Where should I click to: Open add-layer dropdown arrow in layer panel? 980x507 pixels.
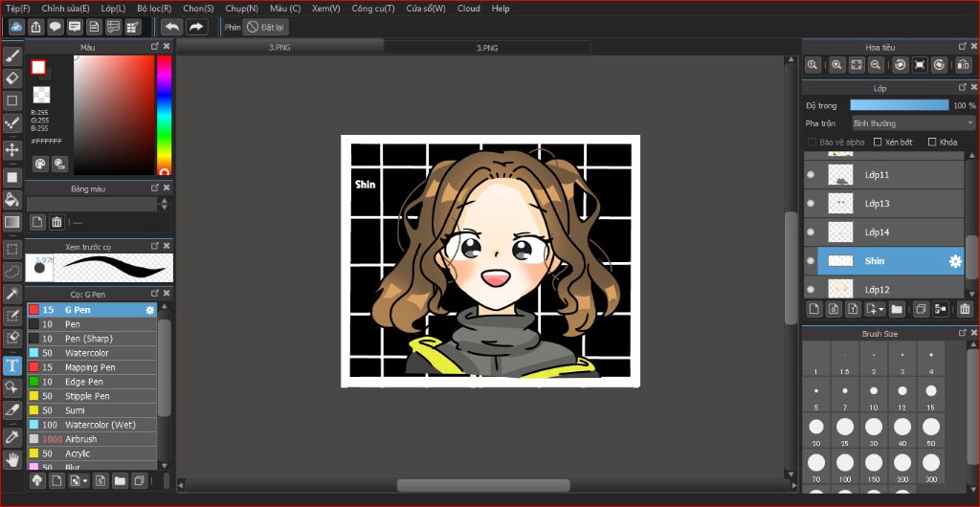pos(875,308)
